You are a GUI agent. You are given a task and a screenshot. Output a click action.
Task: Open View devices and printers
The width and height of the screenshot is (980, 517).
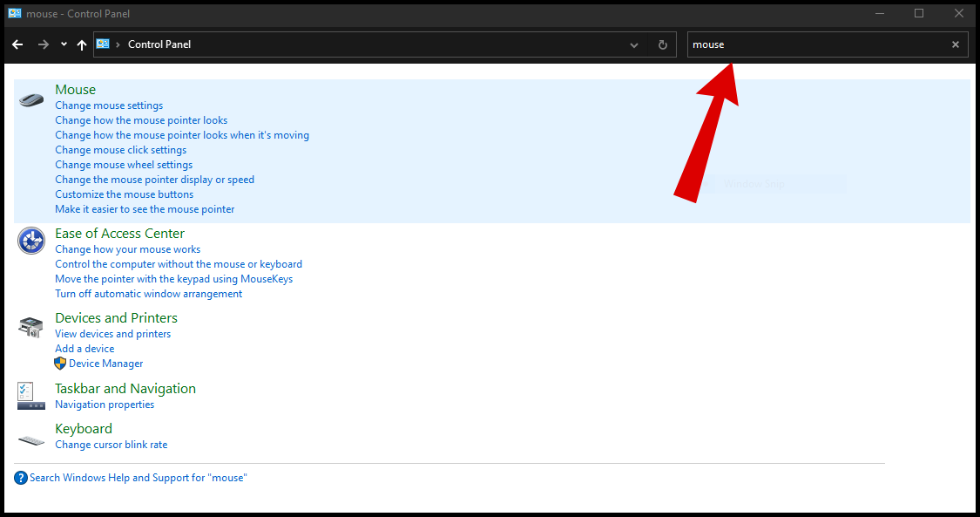click(x=112, y=334)
